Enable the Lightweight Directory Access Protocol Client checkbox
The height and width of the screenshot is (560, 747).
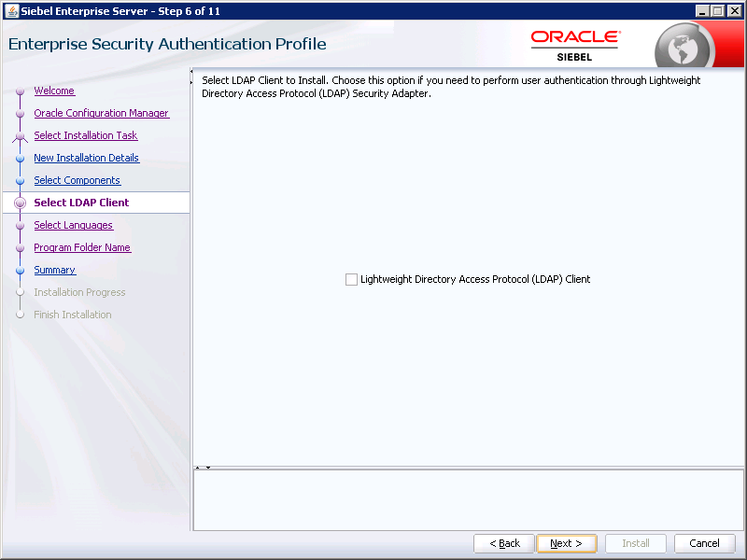(351, 279)
